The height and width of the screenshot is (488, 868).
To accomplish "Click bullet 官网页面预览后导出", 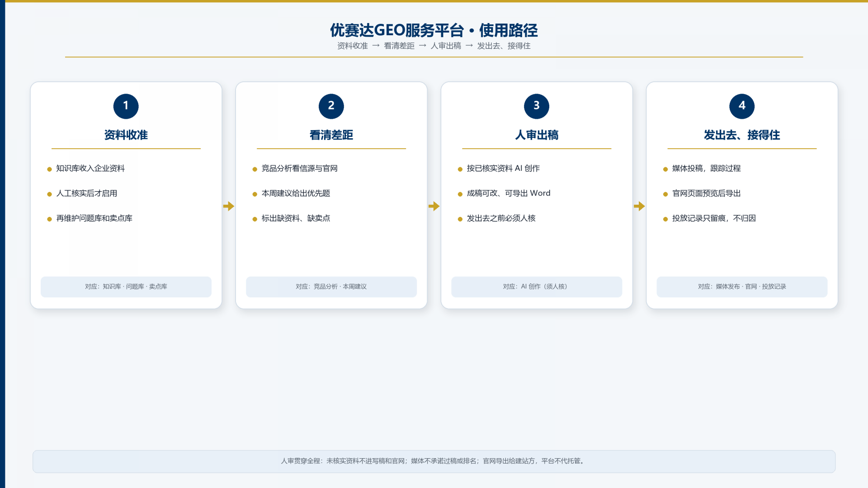I will tap(707, 193).
